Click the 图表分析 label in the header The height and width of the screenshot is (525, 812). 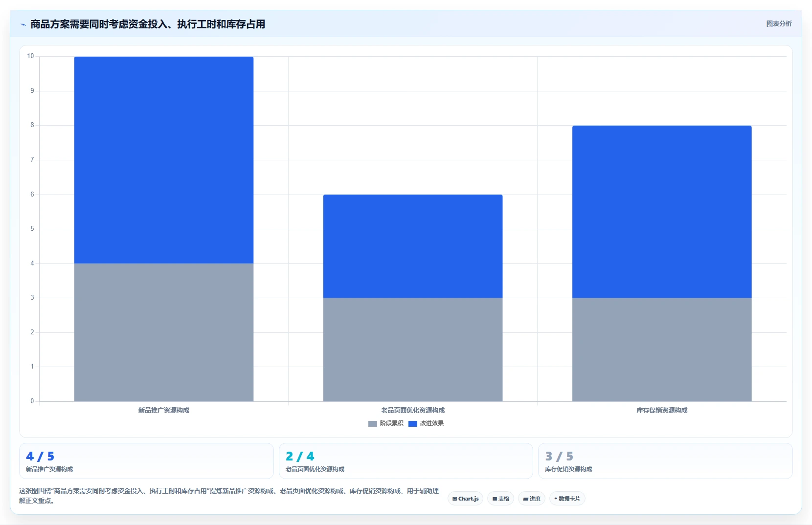pos(779,23)
